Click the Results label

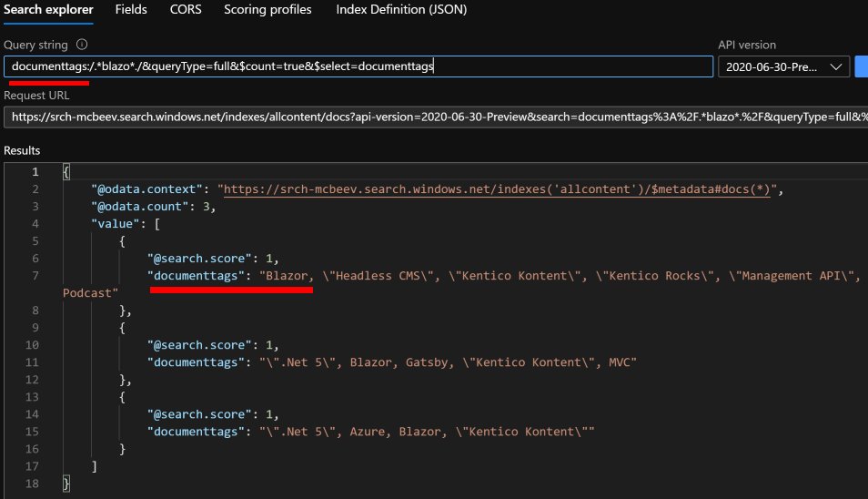[22, 150]
